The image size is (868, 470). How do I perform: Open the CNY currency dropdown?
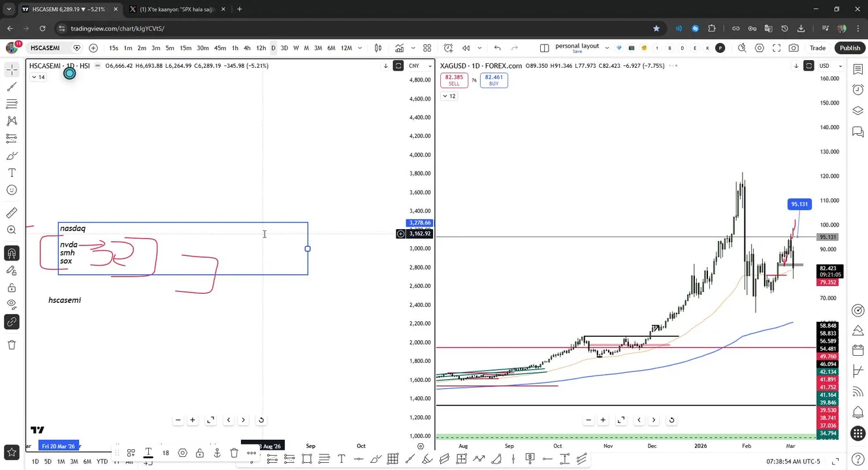point(419,66)
